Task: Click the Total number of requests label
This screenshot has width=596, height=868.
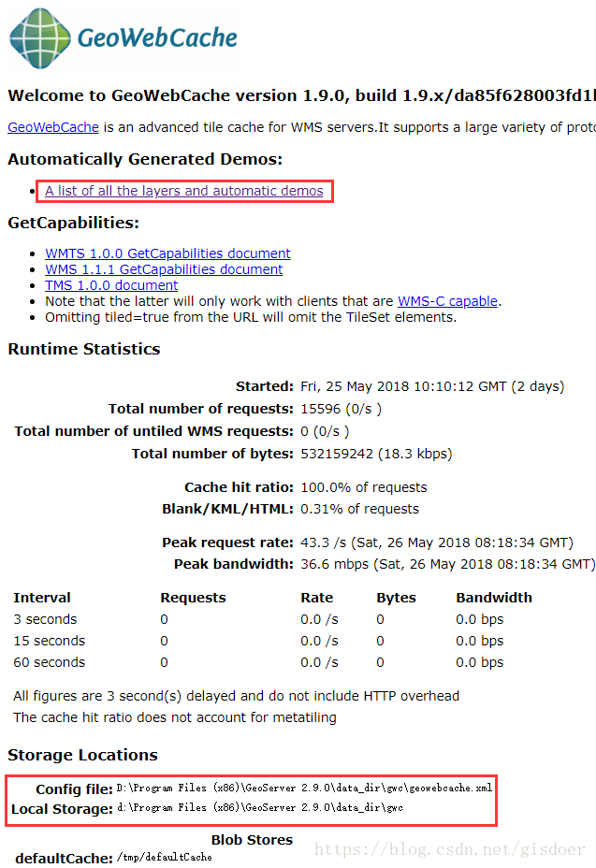Action: point(201,409)
